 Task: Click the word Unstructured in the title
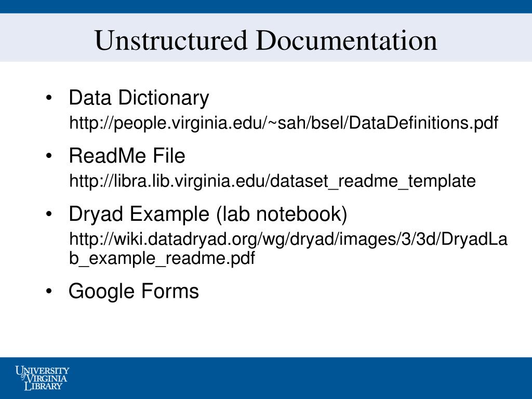tap(170, 41)
